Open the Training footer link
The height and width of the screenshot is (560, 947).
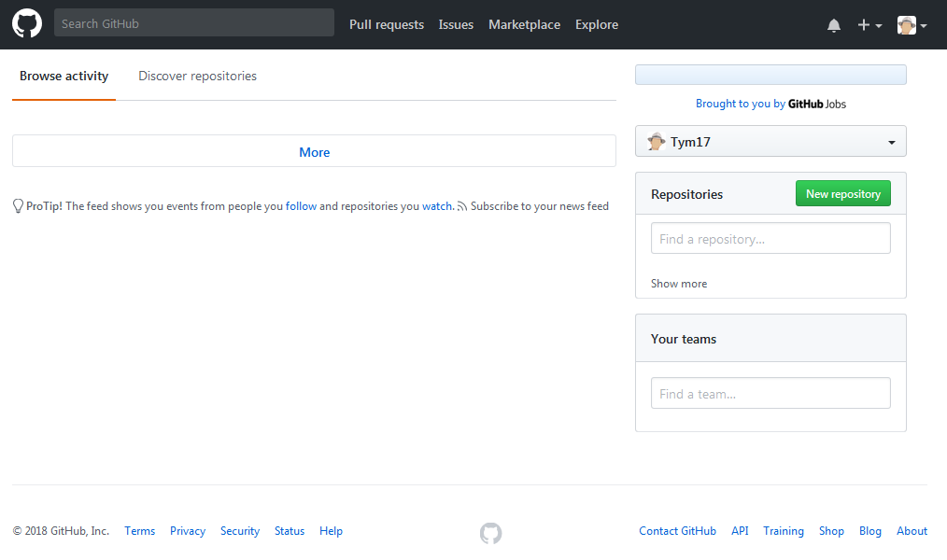[x=784, y=531]
